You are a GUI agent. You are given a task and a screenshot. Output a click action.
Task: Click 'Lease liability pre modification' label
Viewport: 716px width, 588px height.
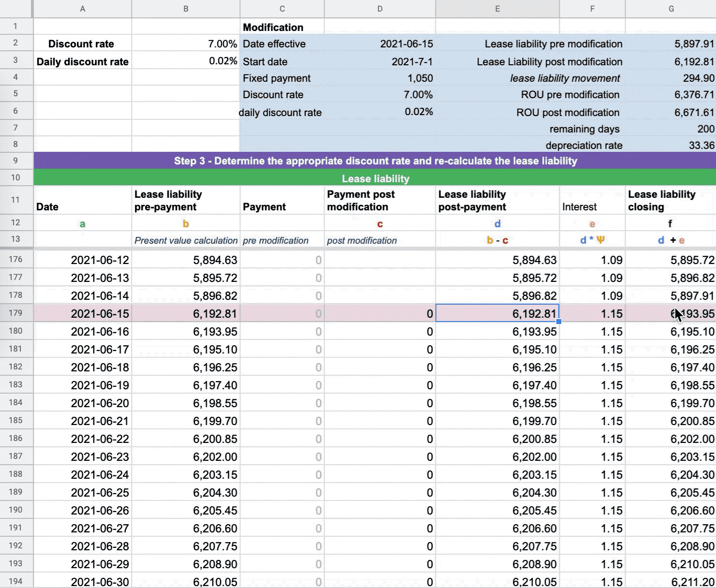553,44
